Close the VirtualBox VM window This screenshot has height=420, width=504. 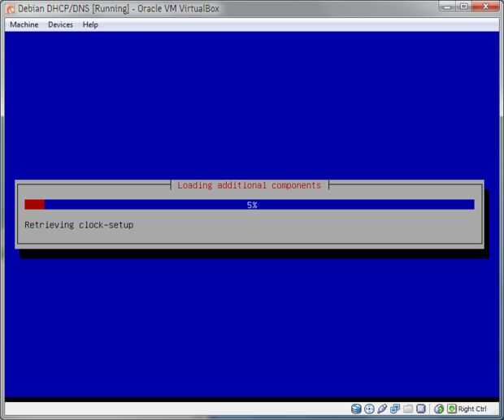(485, 6)
